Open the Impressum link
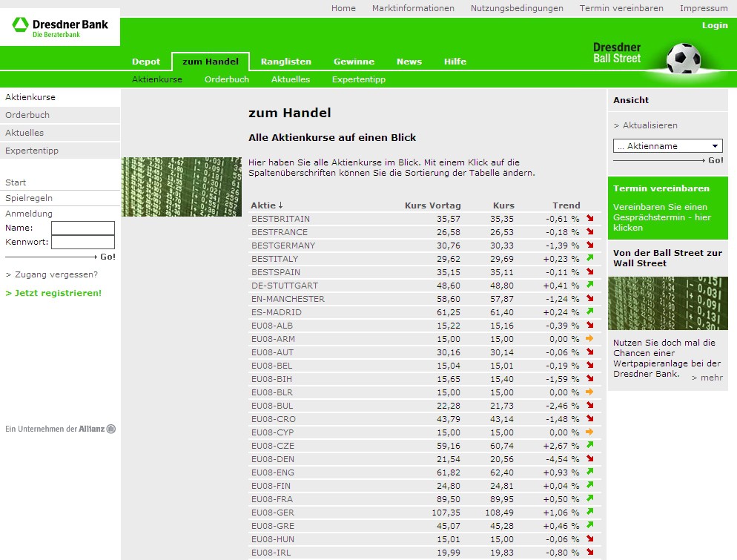The image size is (737, 560). [704, 8]
